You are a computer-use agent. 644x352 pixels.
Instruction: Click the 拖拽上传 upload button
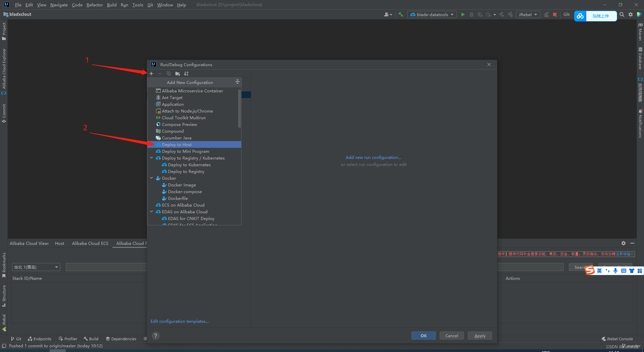pos(601,16)
